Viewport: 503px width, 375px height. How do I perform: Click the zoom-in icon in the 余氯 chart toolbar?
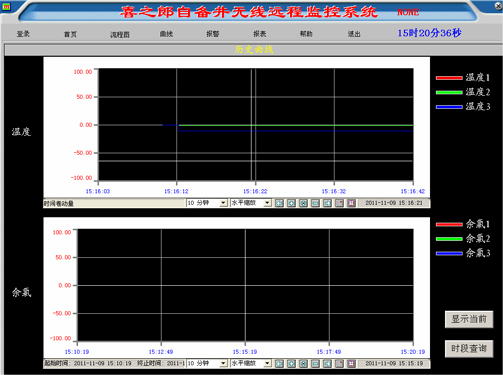point(291,364)
